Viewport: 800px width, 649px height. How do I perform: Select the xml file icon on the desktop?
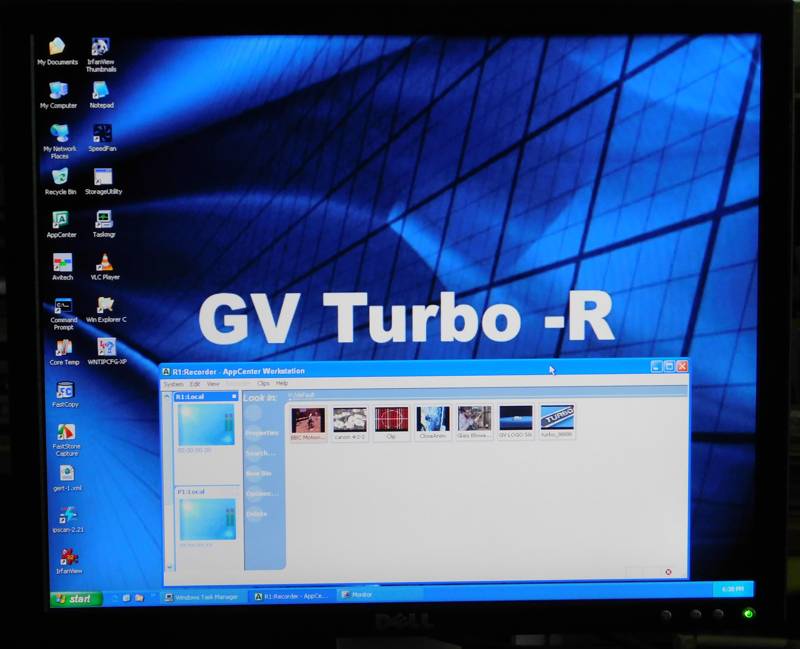(67, 478)
